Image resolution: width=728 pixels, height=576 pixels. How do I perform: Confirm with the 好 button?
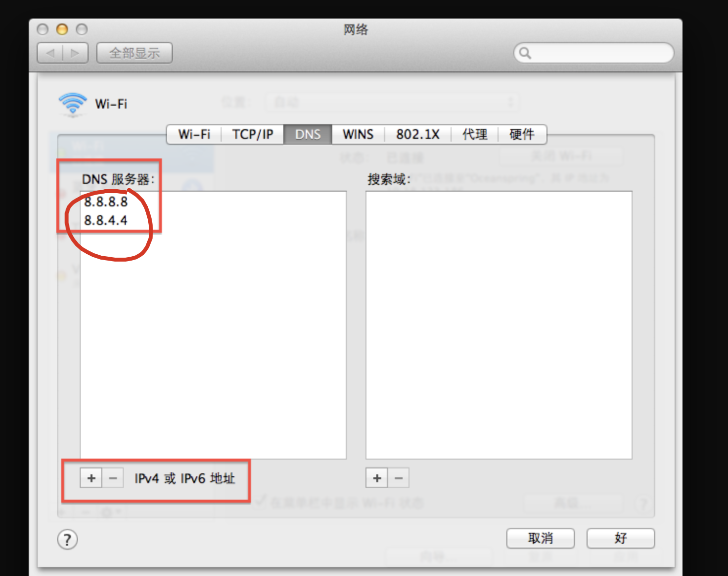[621, 538]
